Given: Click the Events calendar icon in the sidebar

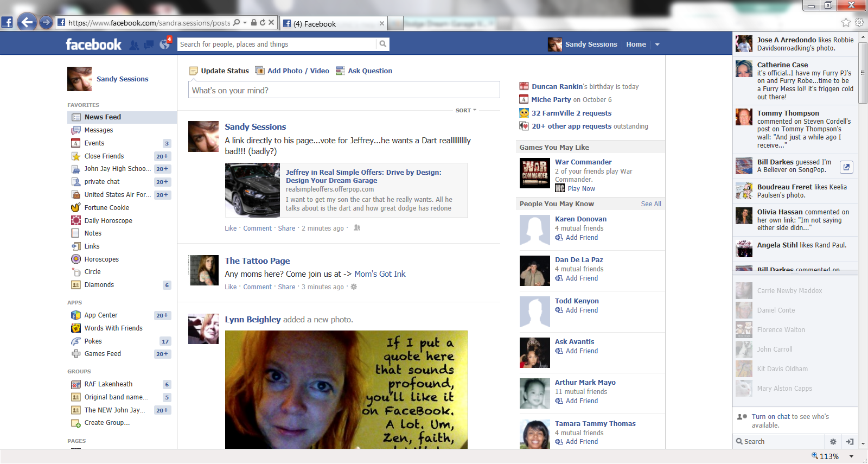Looking at the screenshot, I should [76, 143].
